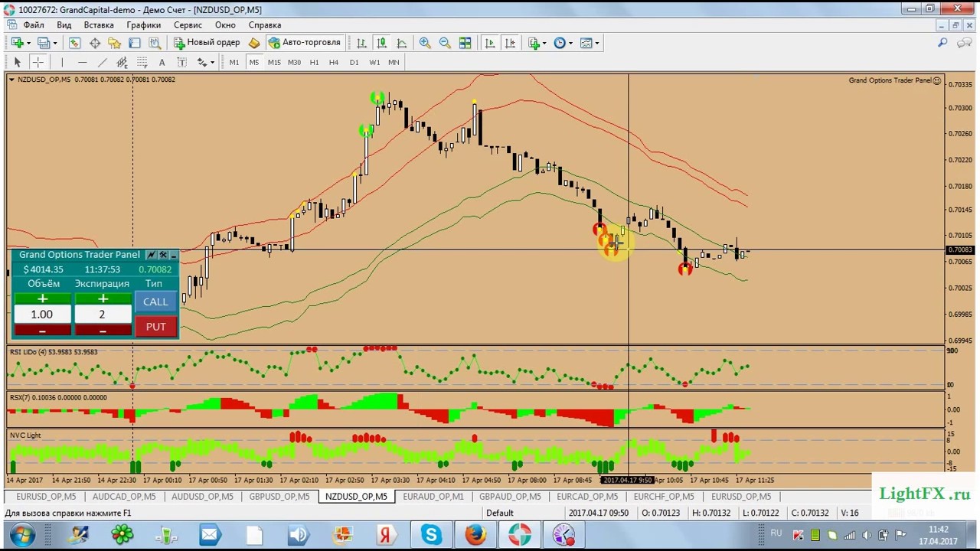Switch to EURAUD_OP,M1 chart tab
980x551 pixels.
(x=433, y=497)
